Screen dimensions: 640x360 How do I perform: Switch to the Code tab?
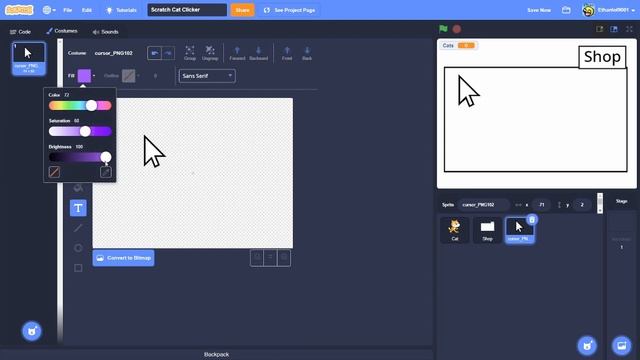(x=20, y=32)
